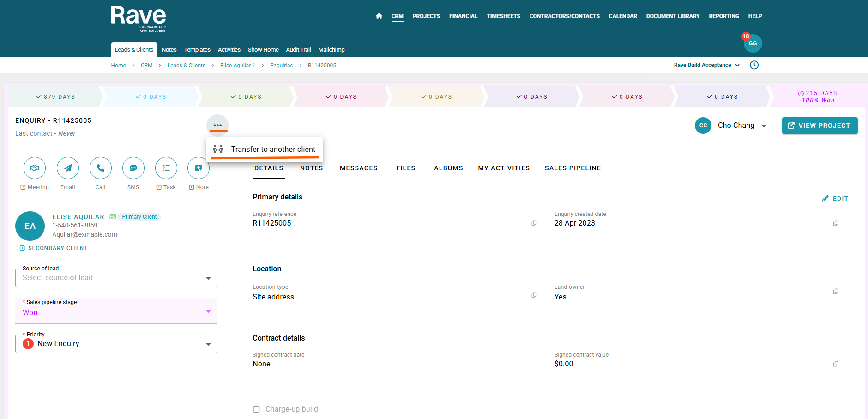
Task: Open the Audit Trail tab
Action: click(298, 50)
